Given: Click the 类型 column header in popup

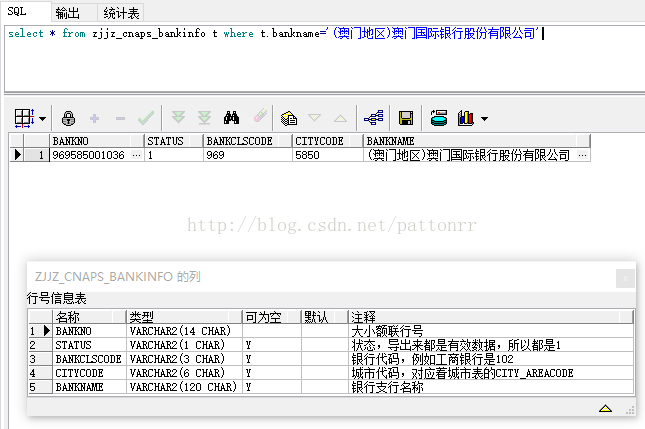Looking at the screenshot, I should tap(184, 317).
